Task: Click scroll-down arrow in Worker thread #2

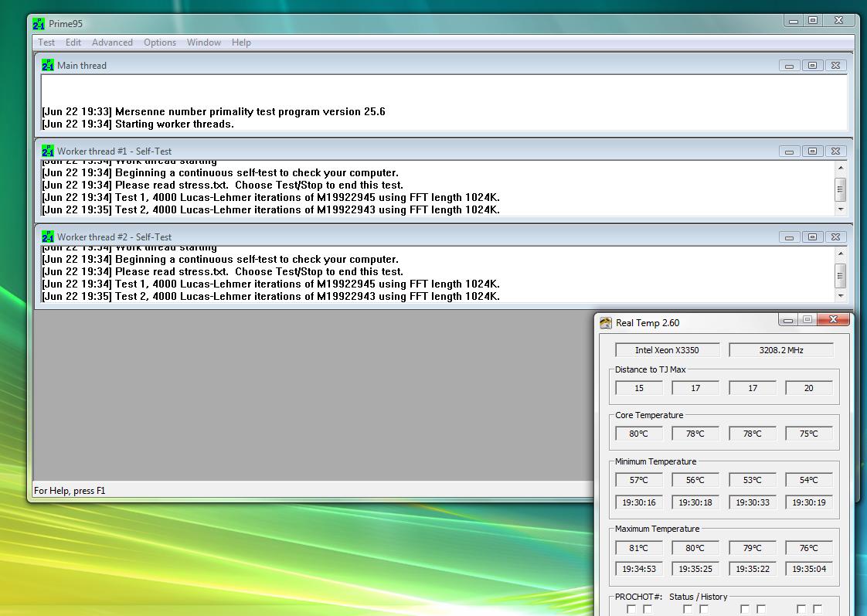Action: pos(841,296)
